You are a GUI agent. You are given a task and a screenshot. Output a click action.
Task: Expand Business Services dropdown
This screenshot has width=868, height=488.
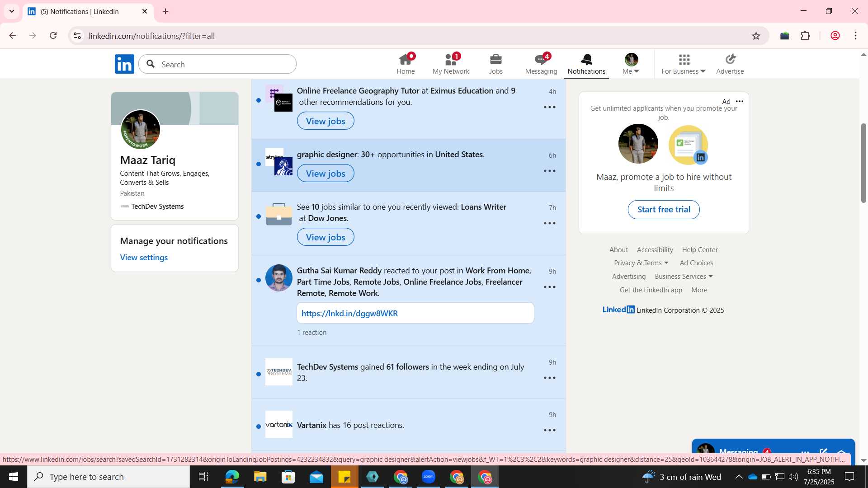(684, 277)
